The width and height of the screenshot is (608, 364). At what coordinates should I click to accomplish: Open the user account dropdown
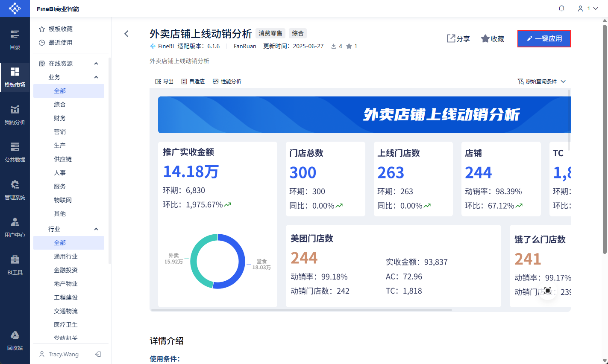(x=588, y=9)
